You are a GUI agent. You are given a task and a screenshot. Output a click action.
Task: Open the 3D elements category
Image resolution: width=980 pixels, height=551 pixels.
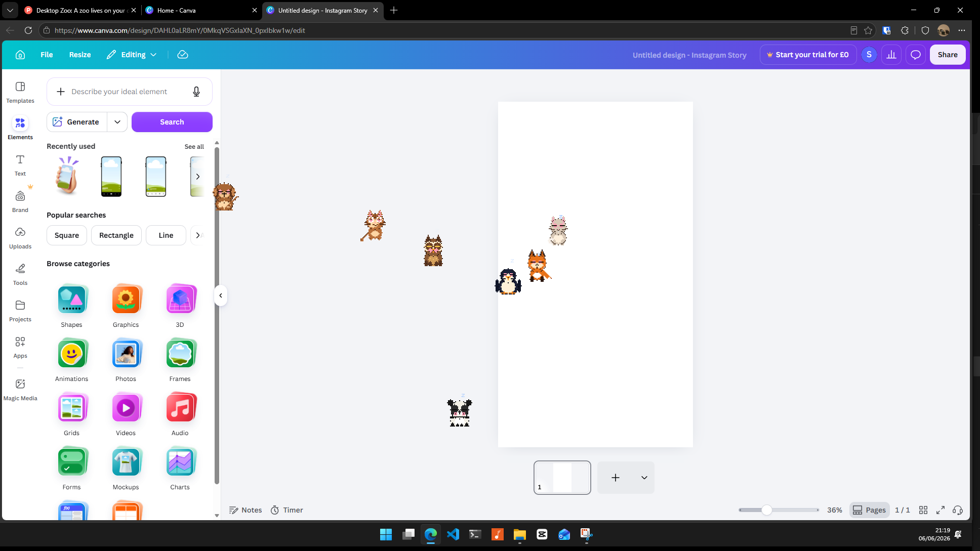point(180,307)
